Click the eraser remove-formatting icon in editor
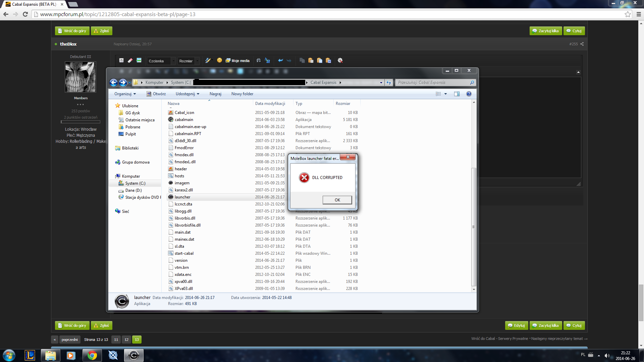Image resolution: width=644 pixels, height=362 pixels. pyautogui.click(x=130, y=61)
